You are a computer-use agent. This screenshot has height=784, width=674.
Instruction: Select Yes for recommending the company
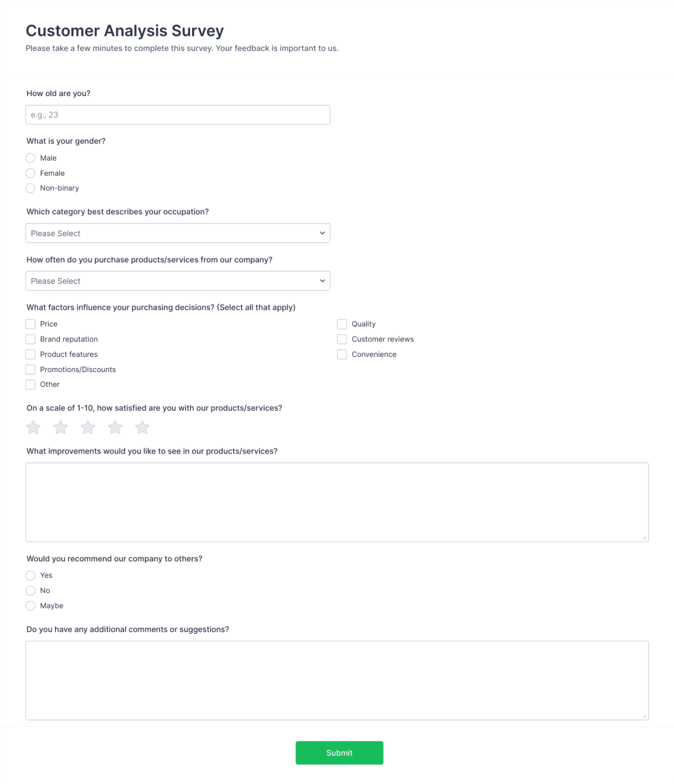tap(30, 575)
